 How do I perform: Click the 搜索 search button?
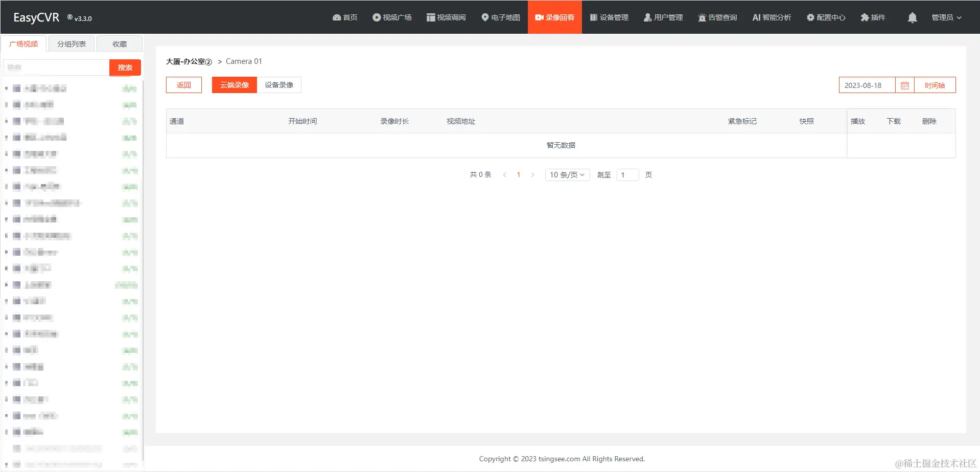pos(124,67)
